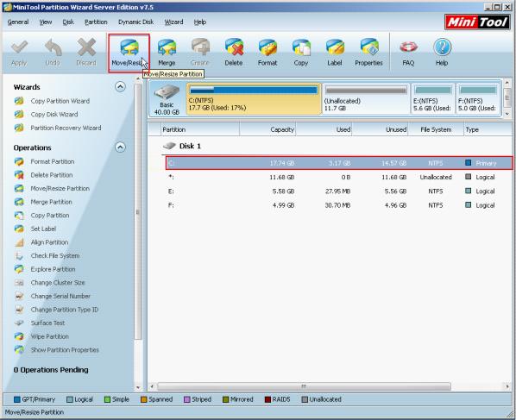
Task: Click the RAID5 legend color swatch
Action: pos(267,399)
